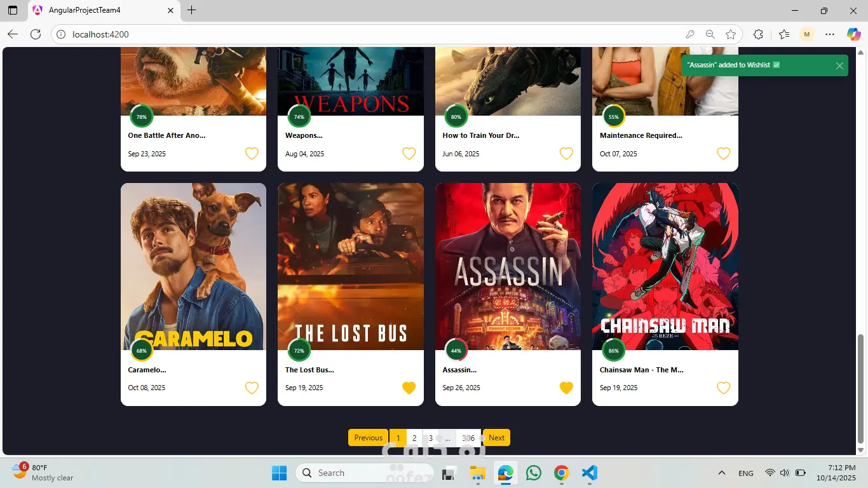This screenshot has width=868, height=488.
Task: Open the Assassin movie poster
Action: [x=508, y=266]
